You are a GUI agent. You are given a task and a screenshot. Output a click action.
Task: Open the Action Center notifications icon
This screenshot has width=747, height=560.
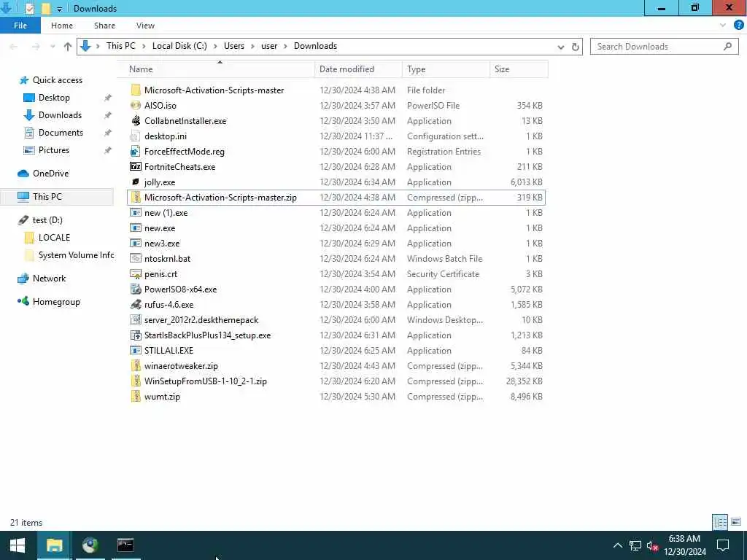coord(723,545)
